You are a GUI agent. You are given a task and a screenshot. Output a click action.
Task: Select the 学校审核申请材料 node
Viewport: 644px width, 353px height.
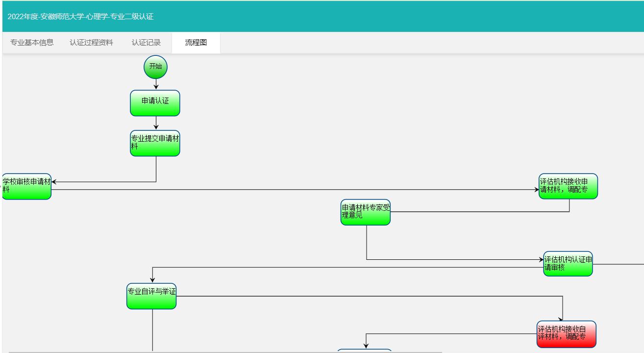27,186
